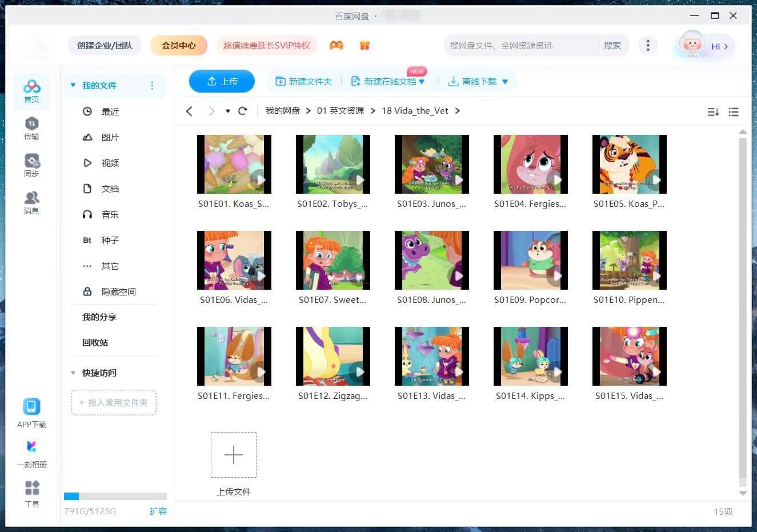The image size is (757, 532).
Task: Click the 扩容 expand storage link
Action: click(x=158, y=511)
